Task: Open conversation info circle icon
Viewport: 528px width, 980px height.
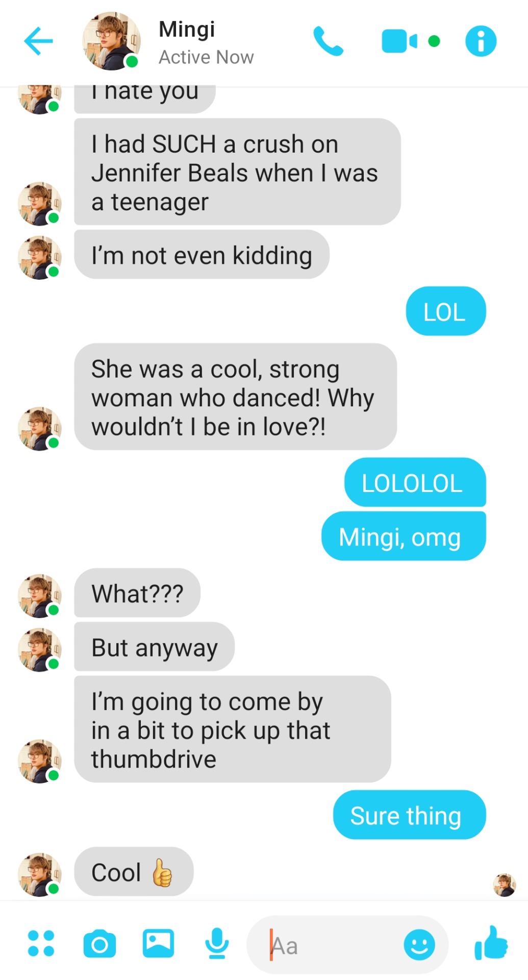Action: click(x=481, y=41)
